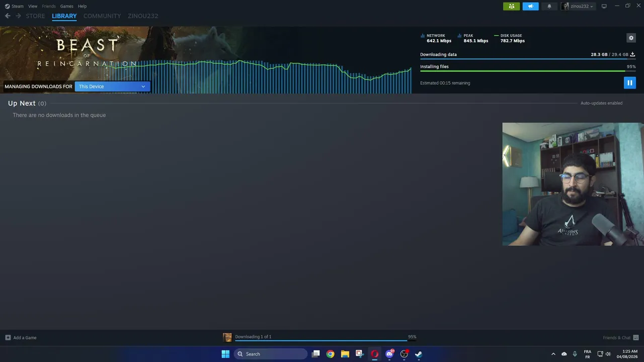The width and height of the screenshot is (644, 362).
Task: Click the Downloading data progress bar
Action: (x=528, y=59)
